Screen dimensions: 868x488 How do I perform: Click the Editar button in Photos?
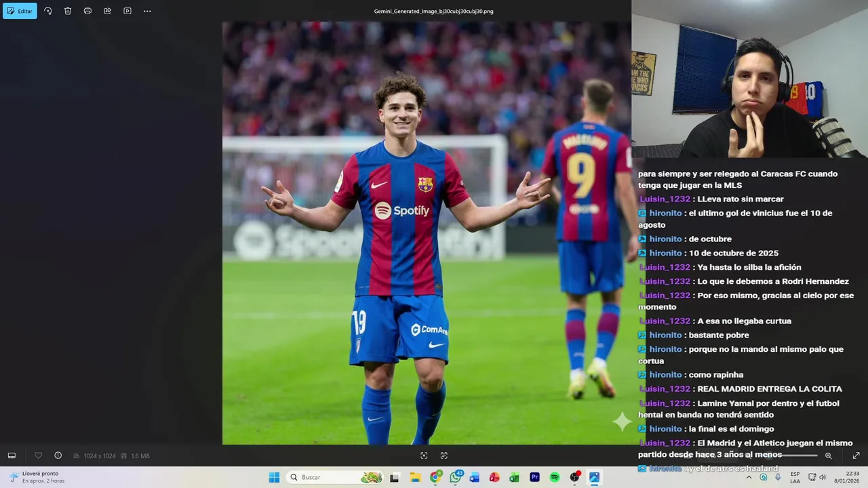pyautogui.click(x=20, y=11)
